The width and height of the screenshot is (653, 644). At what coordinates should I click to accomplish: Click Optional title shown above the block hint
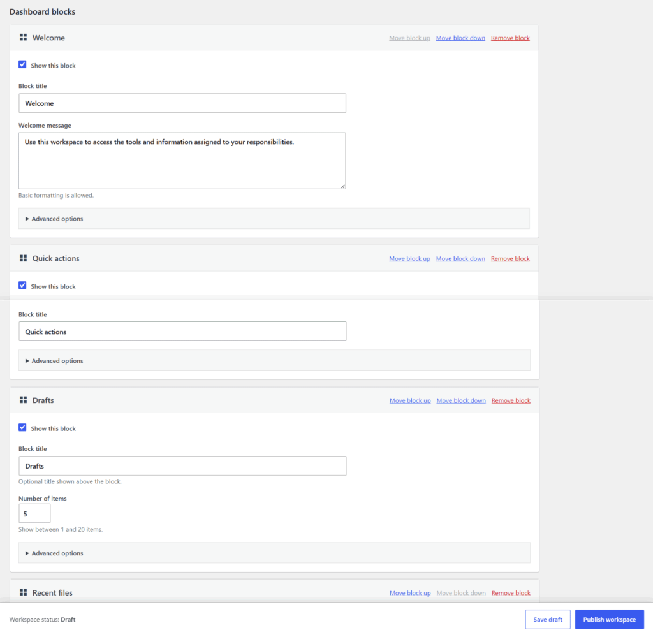[x=70, y=481]
